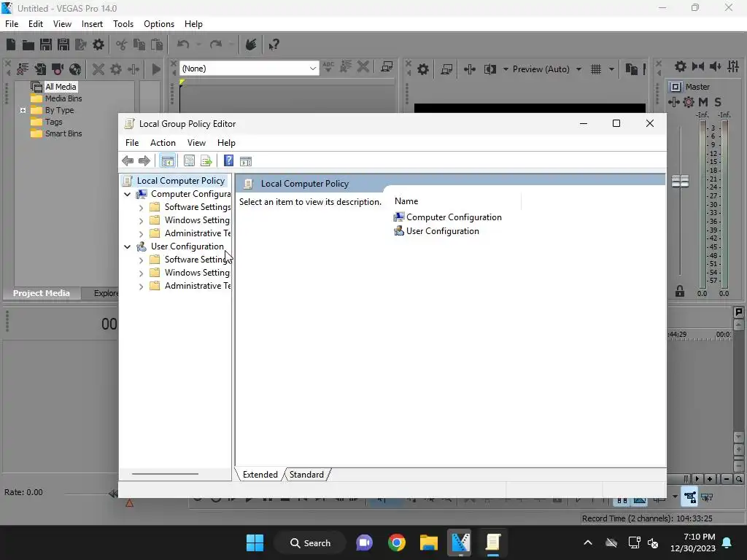This screenshot has width=747, height=560.
Task: Click the hand interactive tutorials icon
Action: 251,44
